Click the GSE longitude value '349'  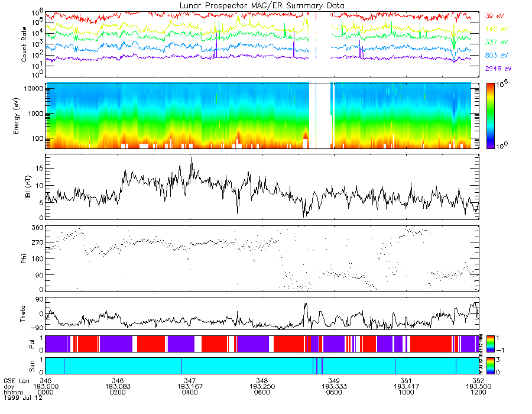pyautogui.click(x=334, y=381)
